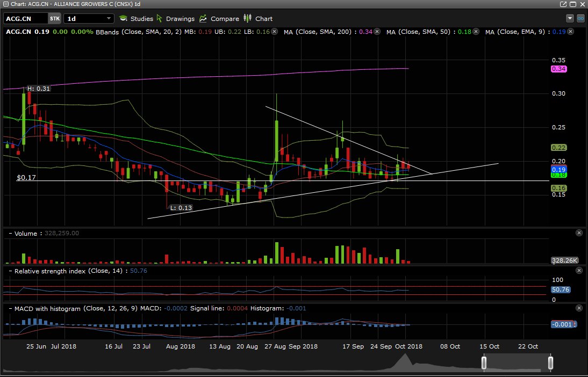Click the L: 0.13 low marker
Image resolution: width=588 pixels, height=377 pixels.
181,208
